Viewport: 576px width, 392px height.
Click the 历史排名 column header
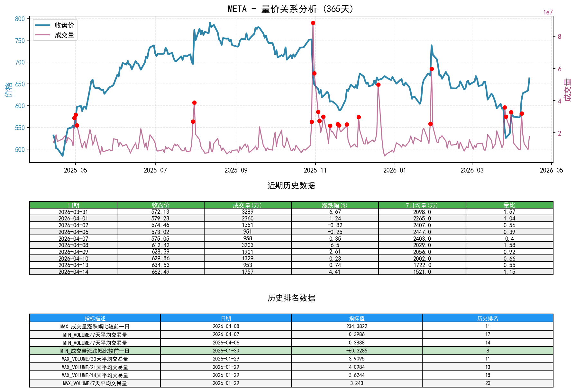(x=488, y=318)
